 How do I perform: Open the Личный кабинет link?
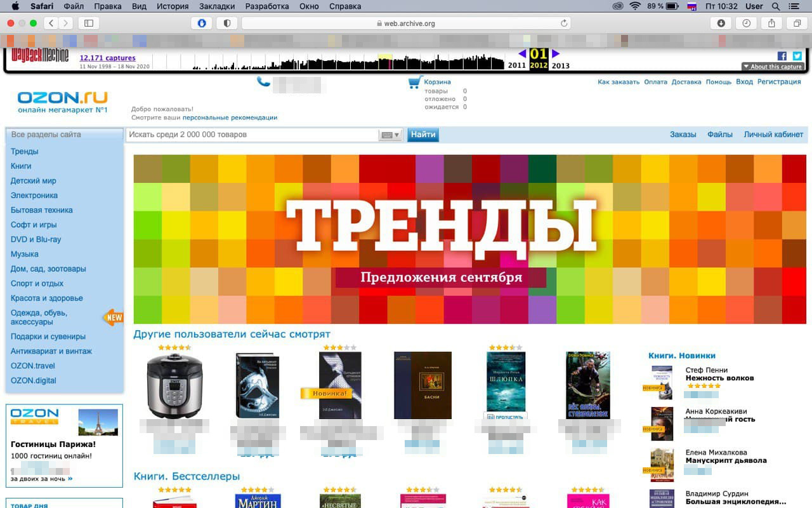pos(773,135)
